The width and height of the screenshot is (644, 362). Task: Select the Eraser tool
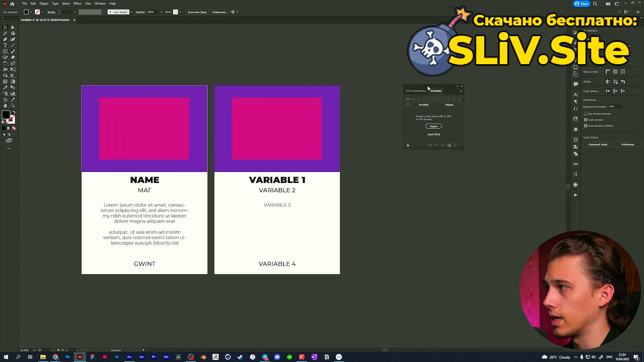(x=13, y=58)
